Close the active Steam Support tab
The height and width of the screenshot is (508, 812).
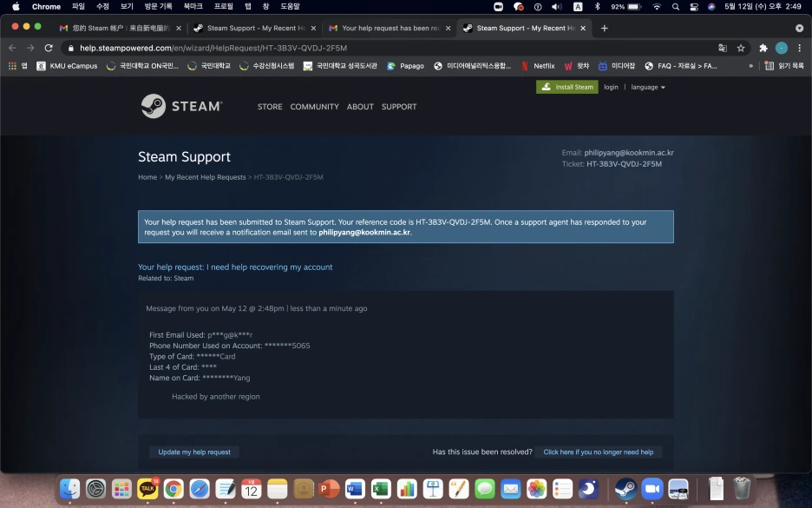[583, 28]
